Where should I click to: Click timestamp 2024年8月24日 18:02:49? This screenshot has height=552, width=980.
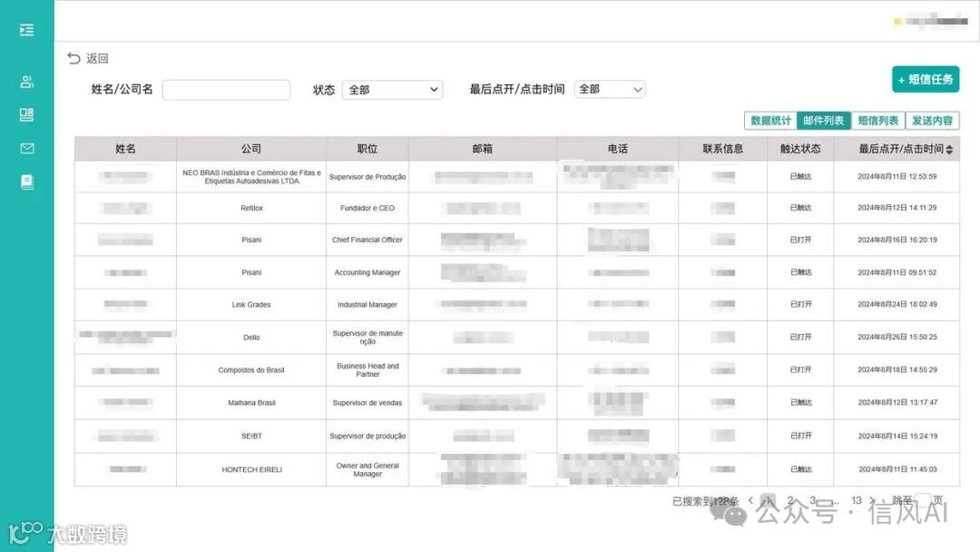897,304
